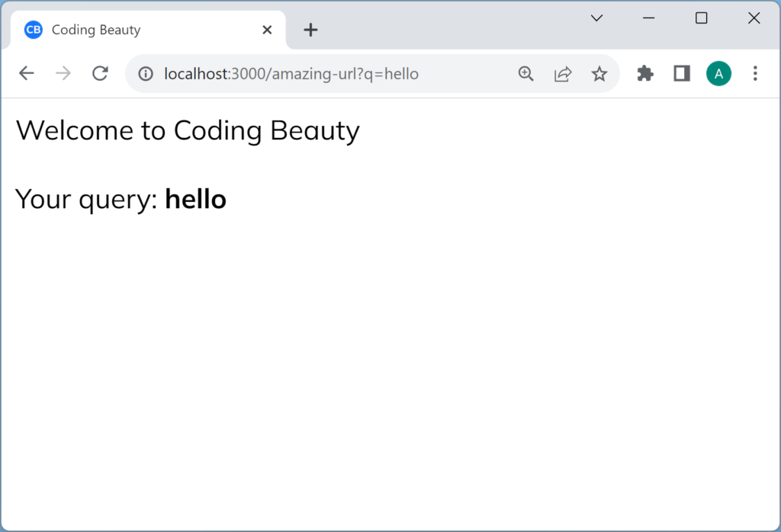Bookmark this tab with the star icon

point(599,74)
